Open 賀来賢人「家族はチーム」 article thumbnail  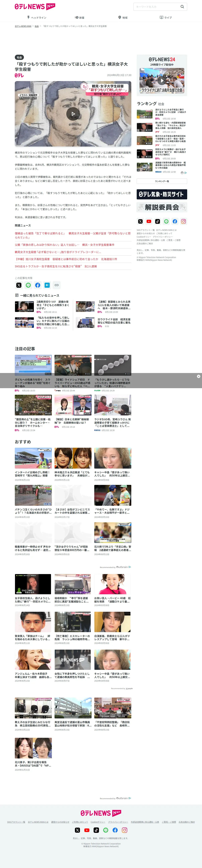33,622
